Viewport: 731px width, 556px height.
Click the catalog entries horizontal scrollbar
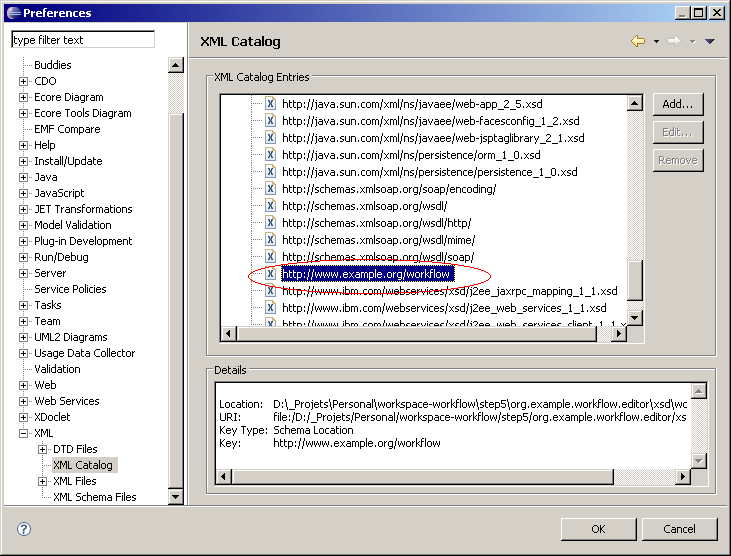[420, 334]
